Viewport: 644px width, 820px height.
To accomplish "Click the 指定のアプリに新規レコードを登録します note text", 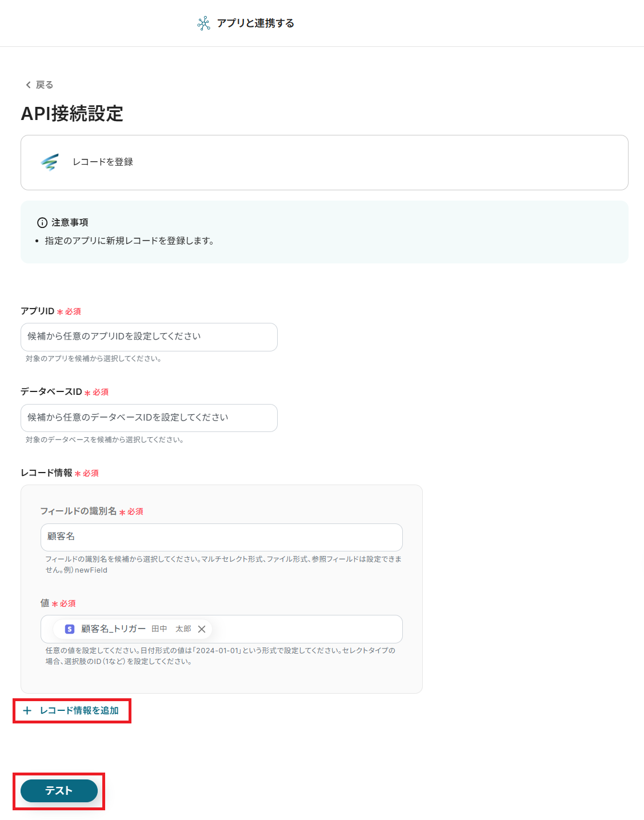I will pyautogui.click(x=130, y=241).
